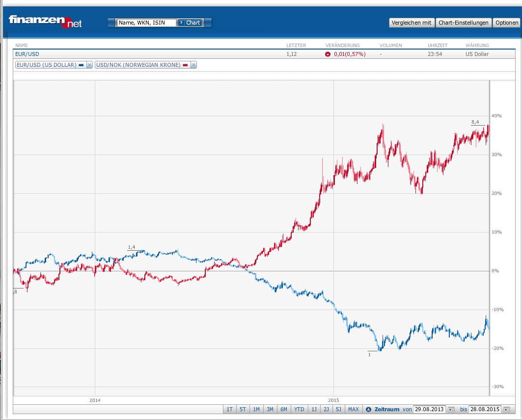This screenshot has height=420, width=522.
Task: Focus the Name, WKN, ISIN search field
Action: (146, 23)
